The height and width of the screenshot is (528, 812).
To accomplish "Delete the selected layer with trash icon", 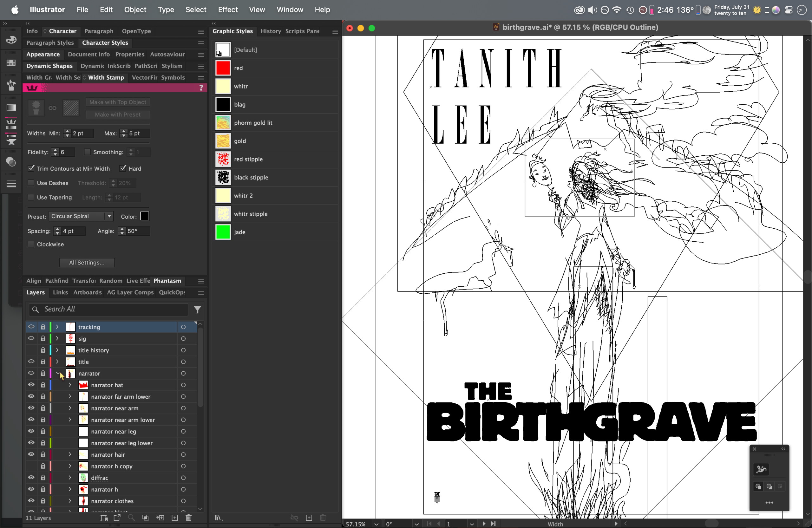I will click(189, 518).
